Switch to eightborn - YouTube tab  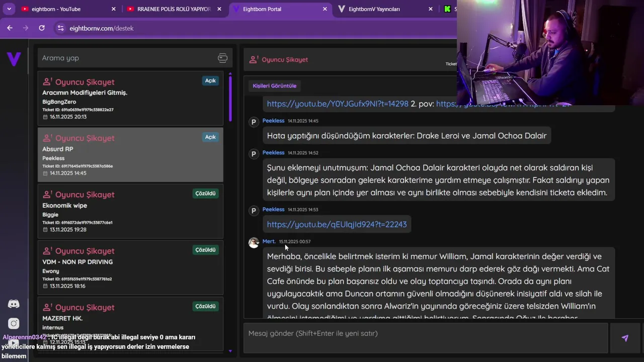tap(68, 9)
